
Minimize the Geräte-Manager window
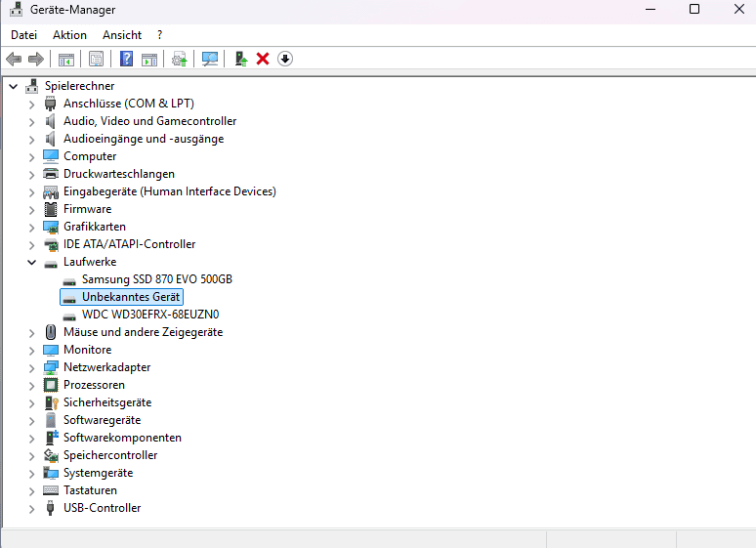click(651, 9)
